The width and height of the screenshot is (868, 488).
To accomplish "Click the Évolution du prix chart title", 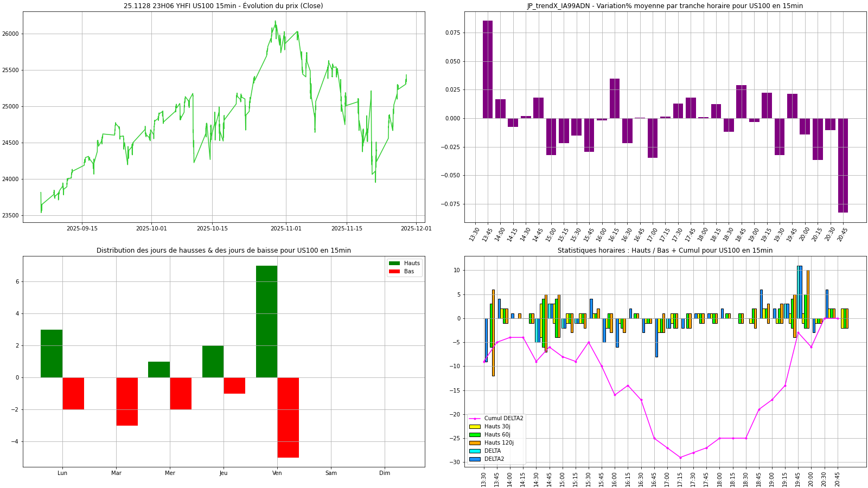I will click(223, 6).
